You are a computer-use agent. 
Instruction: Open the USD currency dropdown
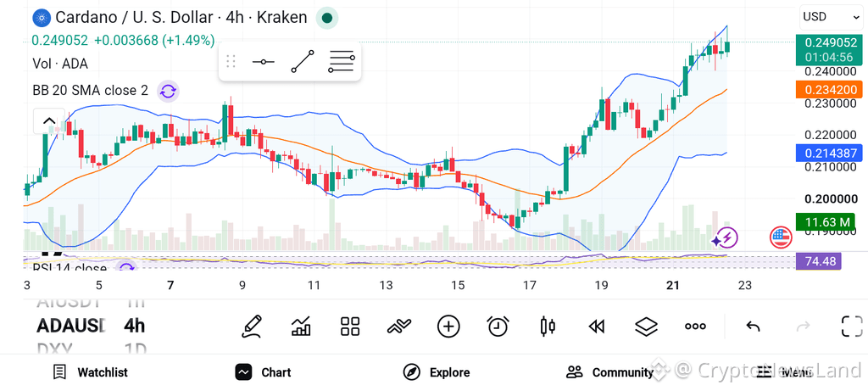(831, 17)
